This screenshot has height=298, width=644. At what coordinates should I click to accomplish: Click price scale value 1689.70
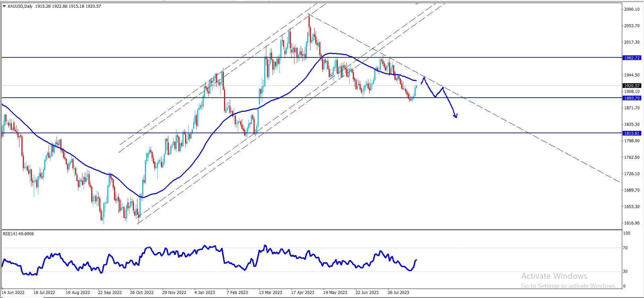(632, 190)
